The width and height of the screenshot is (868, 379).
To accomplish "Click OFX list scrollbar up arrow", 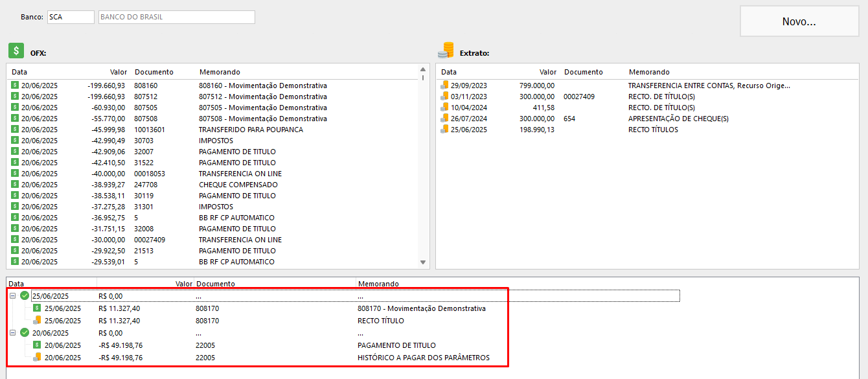I will pos(424,69).
